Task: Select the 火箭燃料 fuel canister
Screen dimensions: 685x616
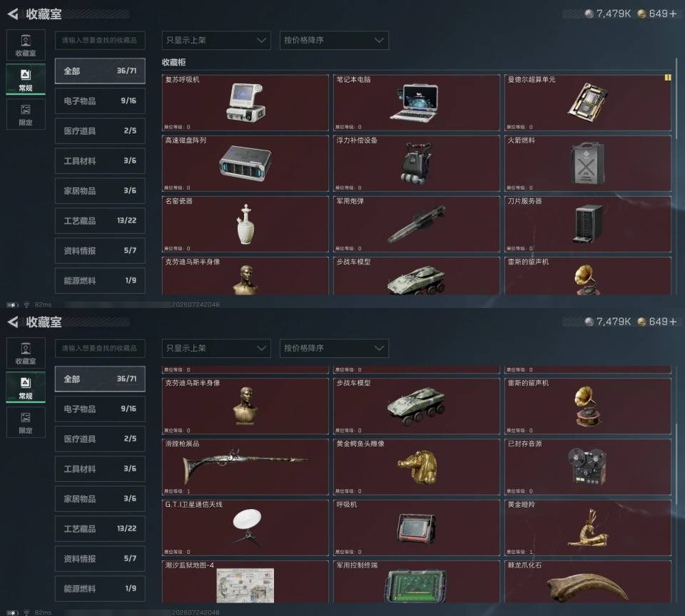Action: tap(587, 163)
